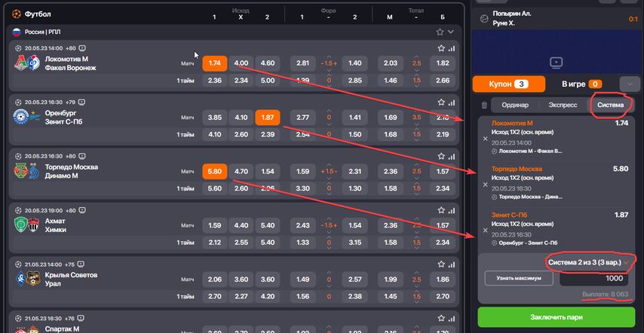Image resolution: width=644 pixels, height=333 pixels.
Task: Open Система 2 из 3 dropdown
Action: (x=588, y=262)
